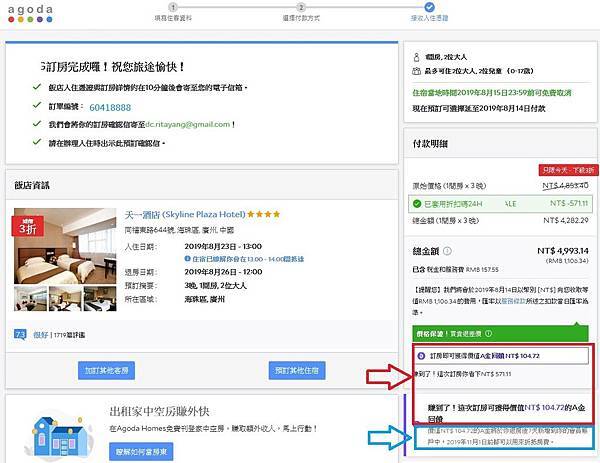This screenshot has width=600, height=463.
Task: Click the third step label under checkmark
Action: tap(429, 18)
